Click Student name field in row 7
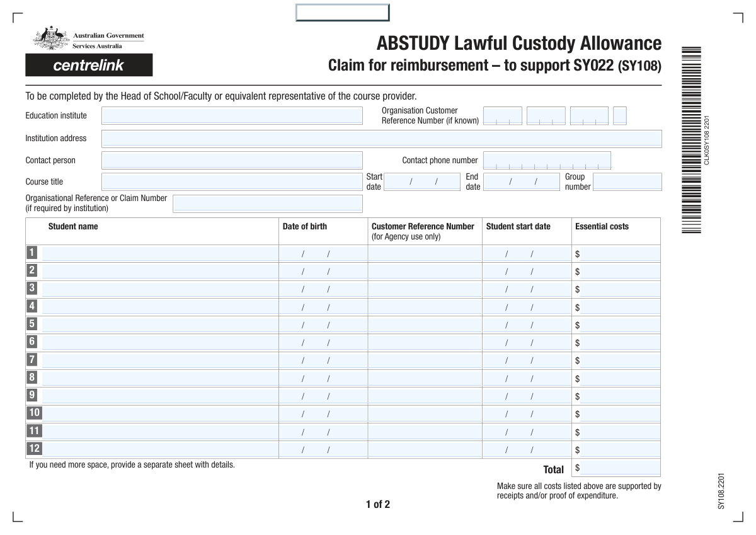The height and width of the screenshot is (535, 756). click(x=160, y=360)
